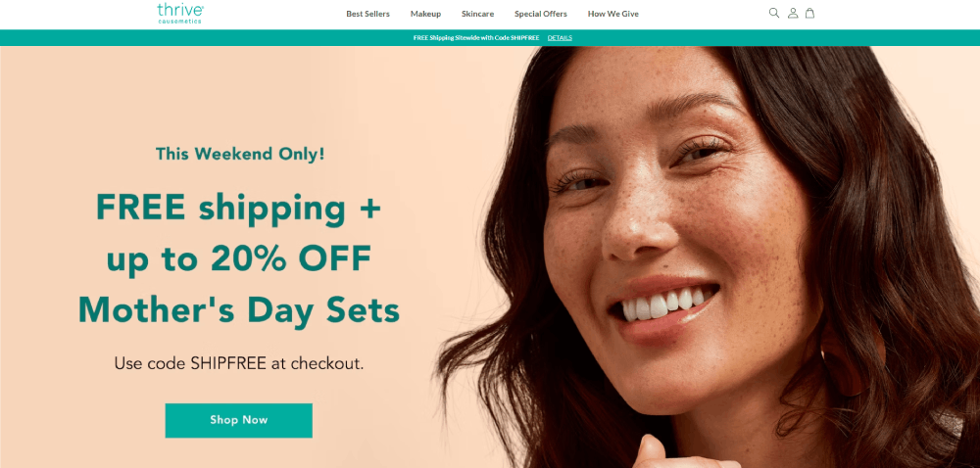Click the up to 20% OFF line
The image size is (980, 468).
point(239,258)
